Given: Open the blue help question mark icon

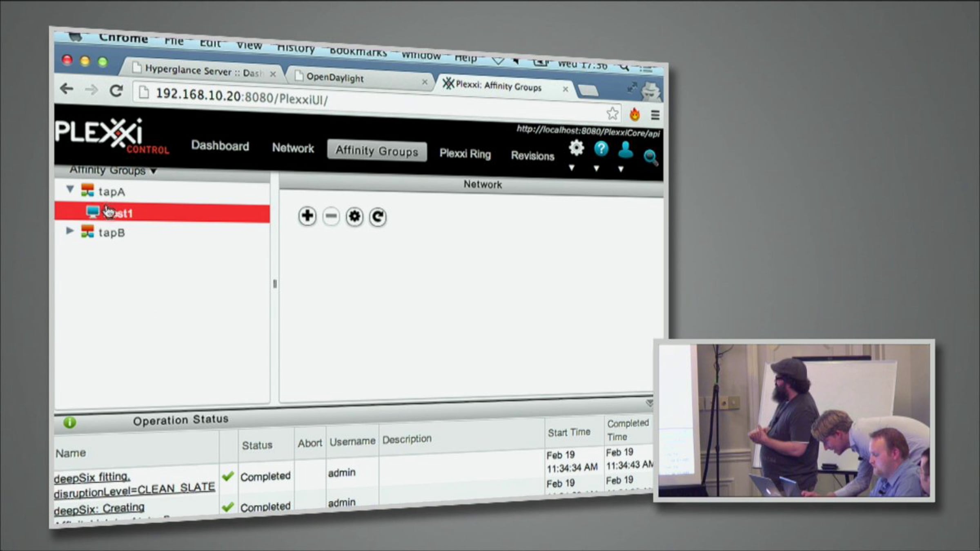Looking at the screenshot, I should (x=601, y=149).
